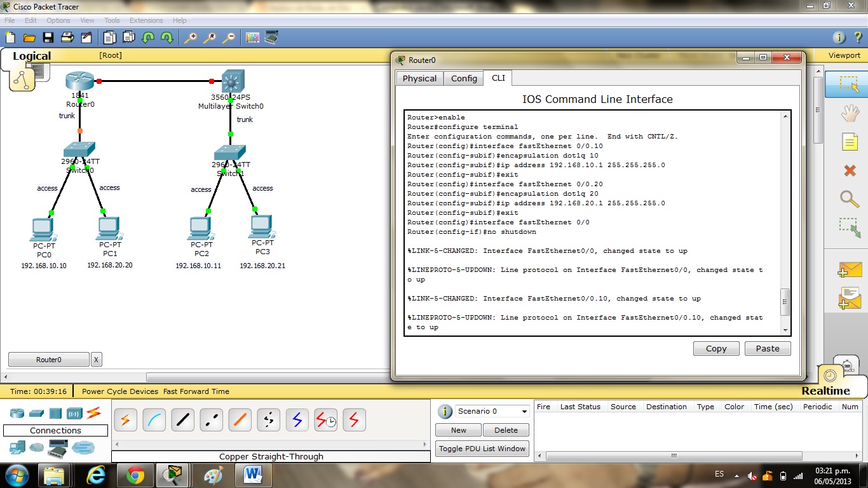Click the Undo arrow icon
Viewport: 868px width, 488px height.
[148, 37]
